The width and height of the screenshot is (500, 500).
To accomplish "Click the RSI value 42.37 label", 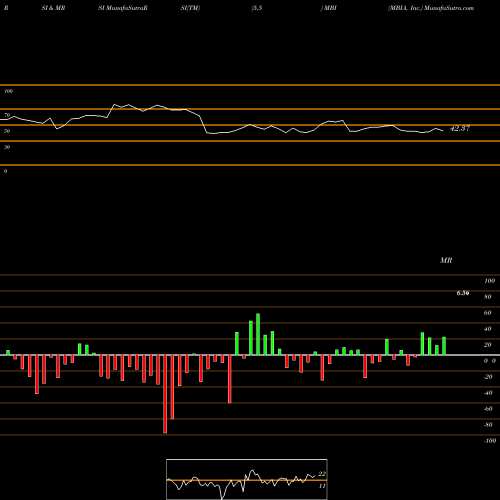I will tap(460, 129).
